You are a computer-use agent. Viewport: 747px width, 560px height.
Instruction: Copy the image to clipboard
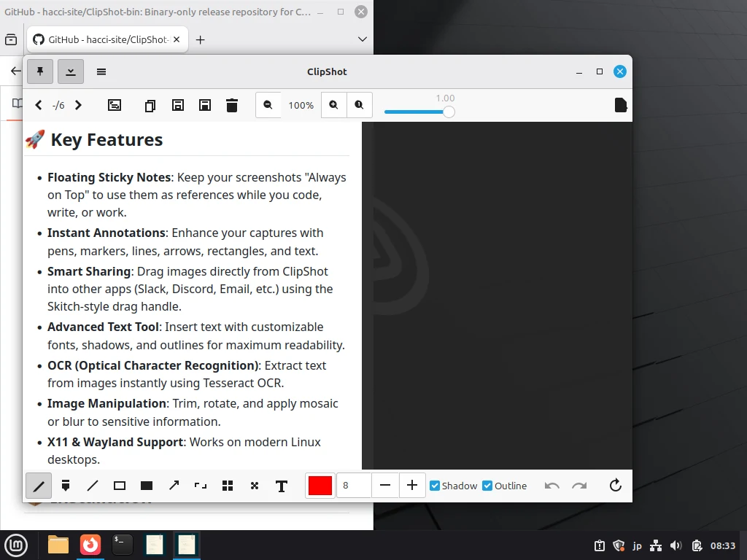(x=150, y=105)
